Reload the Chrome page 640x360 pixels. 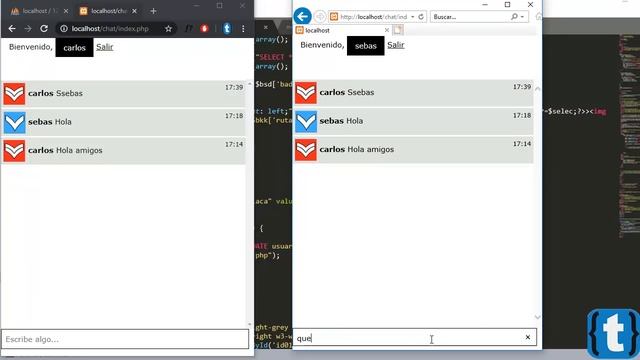pos(44,29)
